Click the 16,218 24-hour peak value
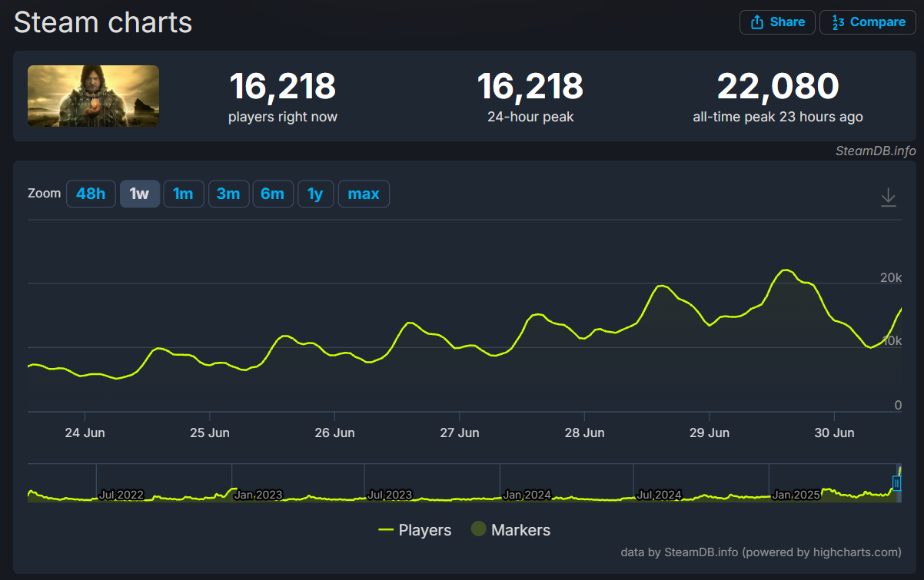 tap(530, 86)
